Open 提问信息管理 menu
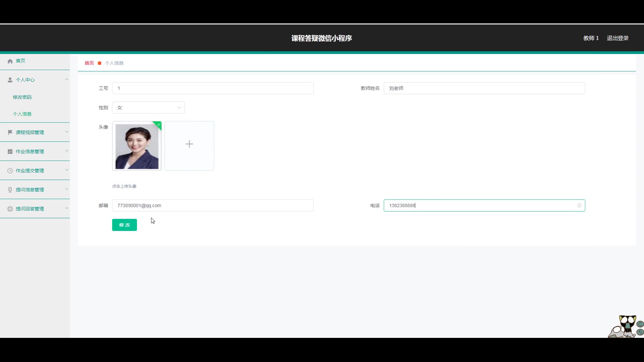This screenshot has height=362, width=644. tap(35, 190)
